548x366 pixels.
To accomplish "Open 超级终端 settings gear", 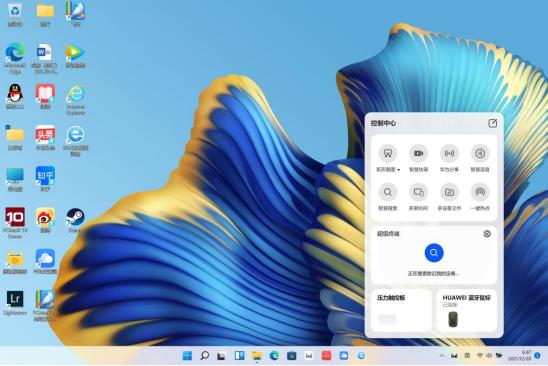I will [487, 234].
